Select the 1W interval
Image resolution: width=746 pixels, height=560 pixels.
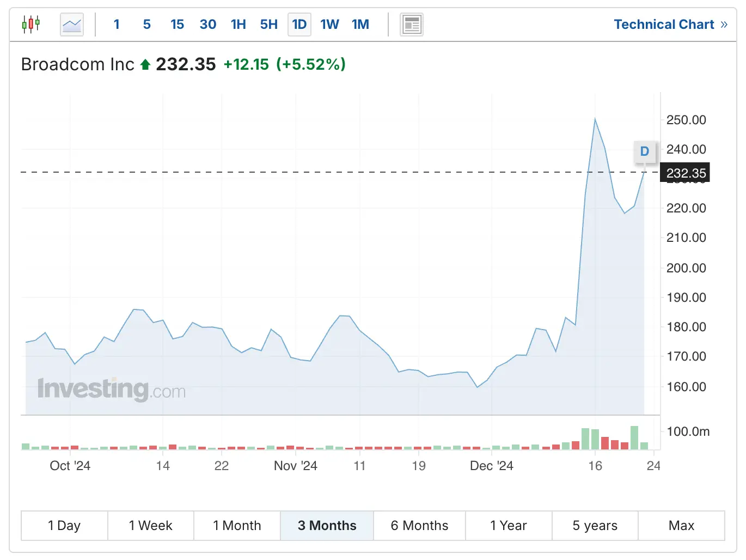coord(329,25)
